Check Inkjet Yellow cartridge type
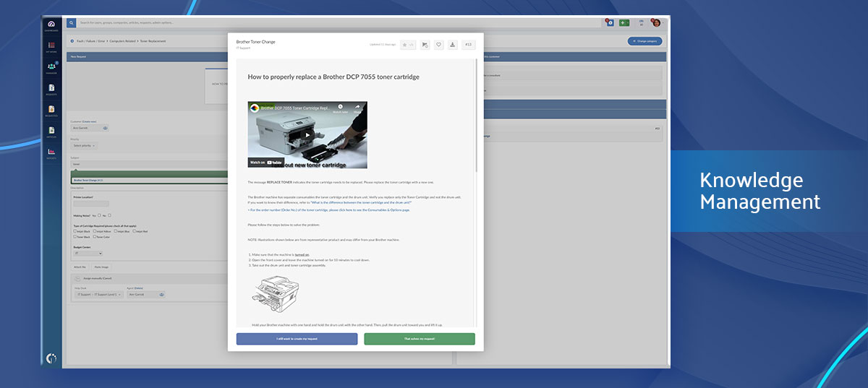The width and height of the screenshot is (868, 388). pos(95,231)
